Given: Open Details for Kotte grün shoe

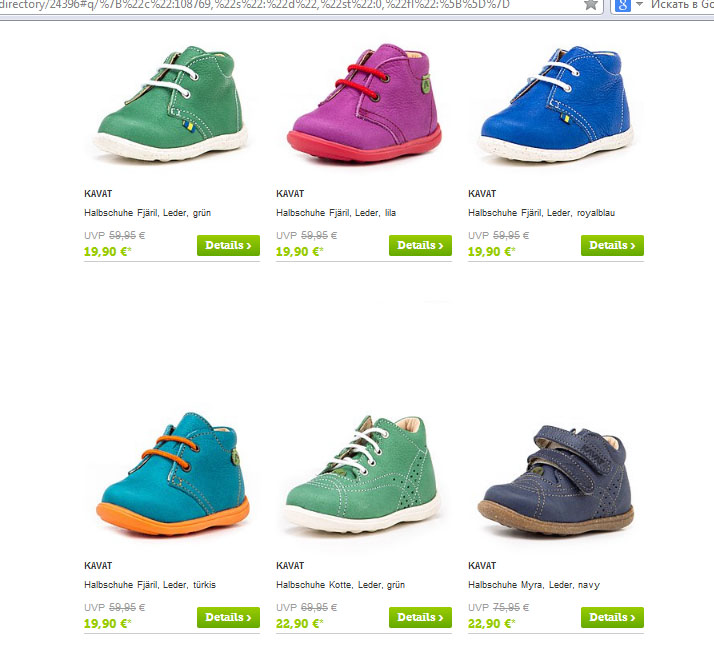Looking at the screenshot, I should pos(420,618).
